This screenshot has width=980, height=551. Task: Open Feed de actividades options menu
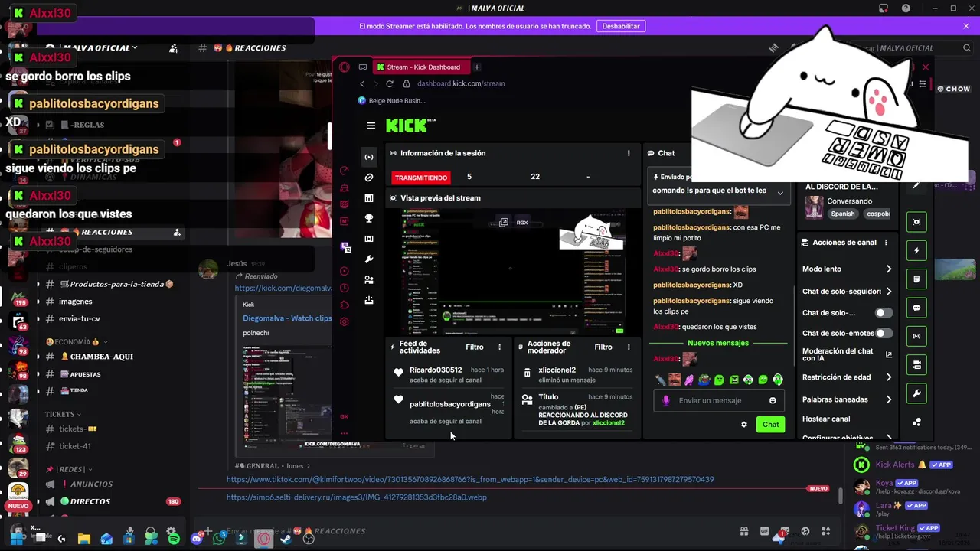[x=499, y=347]
